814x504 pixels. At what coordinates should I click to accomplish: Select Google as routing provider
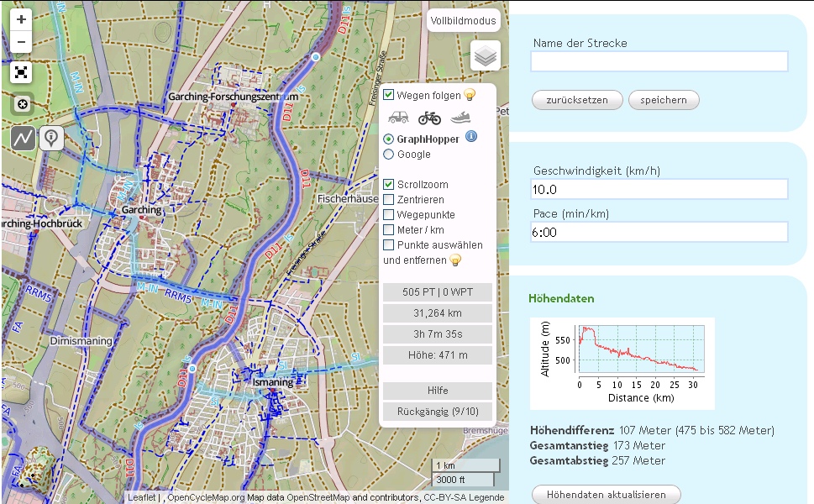click(x=389, y=155)
